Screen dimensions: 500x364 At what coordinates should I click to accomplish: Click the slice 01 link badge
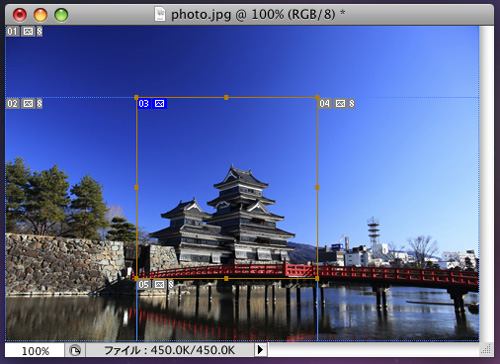[x=39, y=32]
